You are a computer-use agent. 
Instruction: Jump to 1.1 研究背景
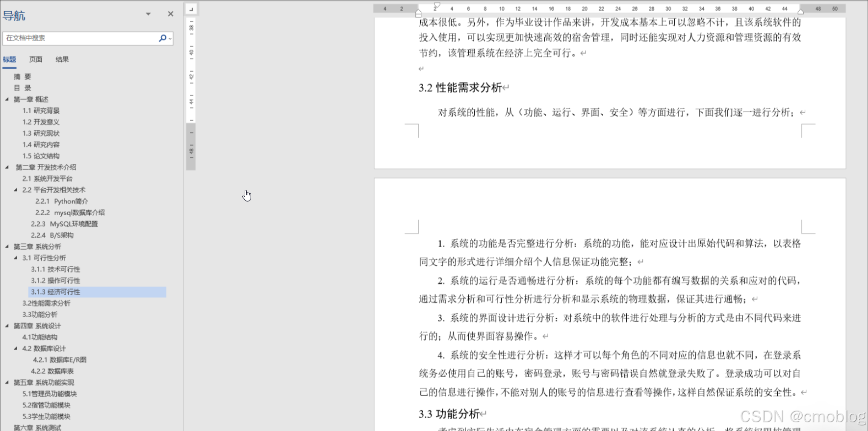(x=41, y=110)
